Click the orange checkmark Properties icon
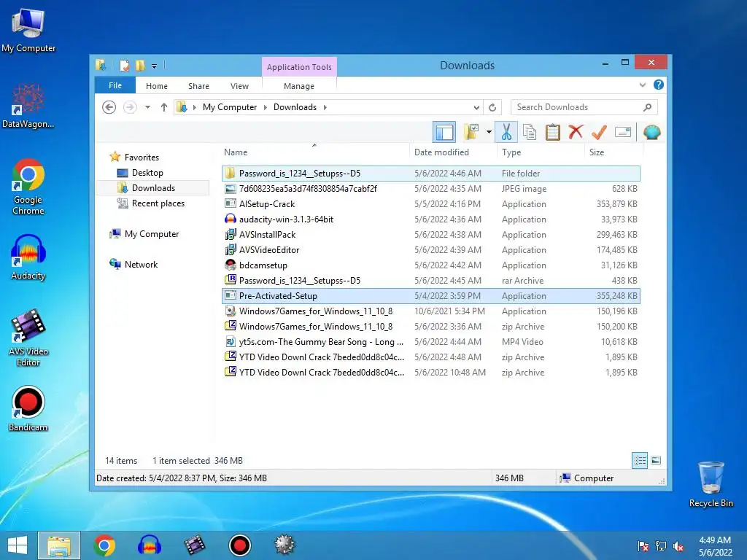This screenshot has width=747, height=560. [x=599, y=132]
